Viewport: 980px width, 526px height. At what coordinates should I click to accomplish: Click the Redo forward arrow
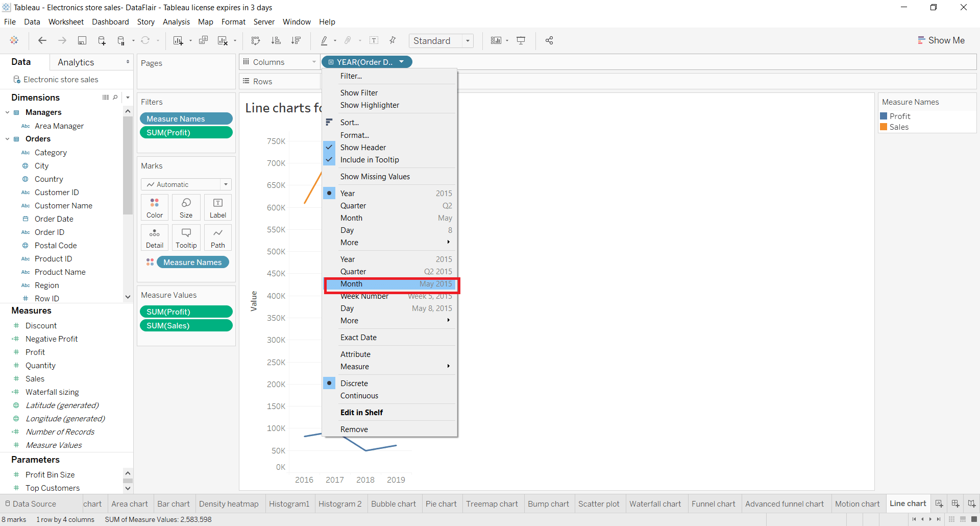62,40
